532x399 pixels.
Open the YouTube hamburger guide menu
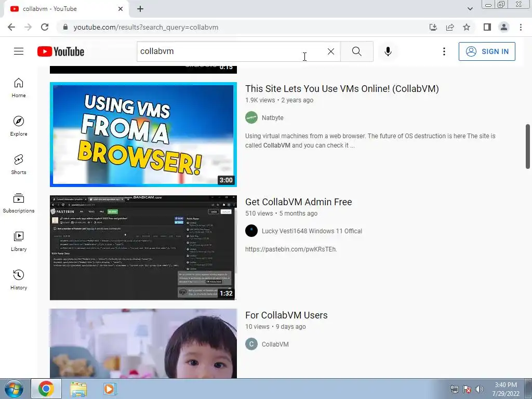click(19, 51)
